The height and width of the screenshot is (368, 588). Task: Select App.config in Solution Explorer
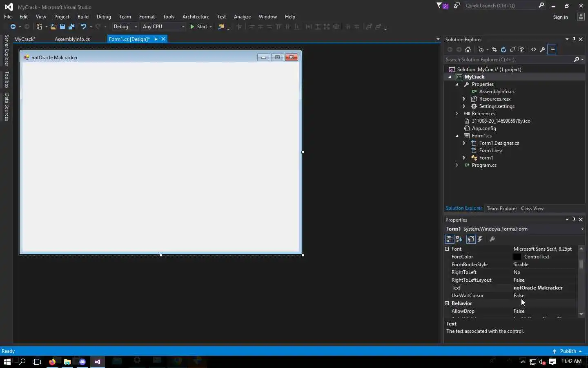pyautogui.click(x=484, y=128)
